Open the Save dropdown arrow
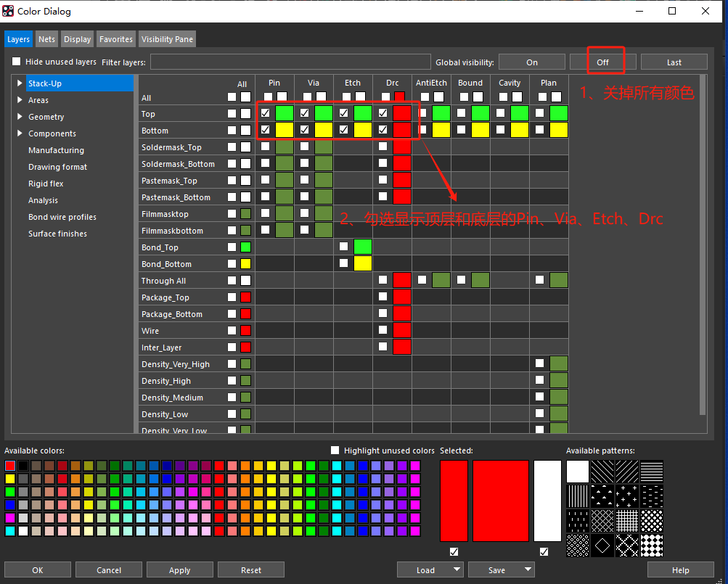 pyautogui.click(x=528, y=569)
